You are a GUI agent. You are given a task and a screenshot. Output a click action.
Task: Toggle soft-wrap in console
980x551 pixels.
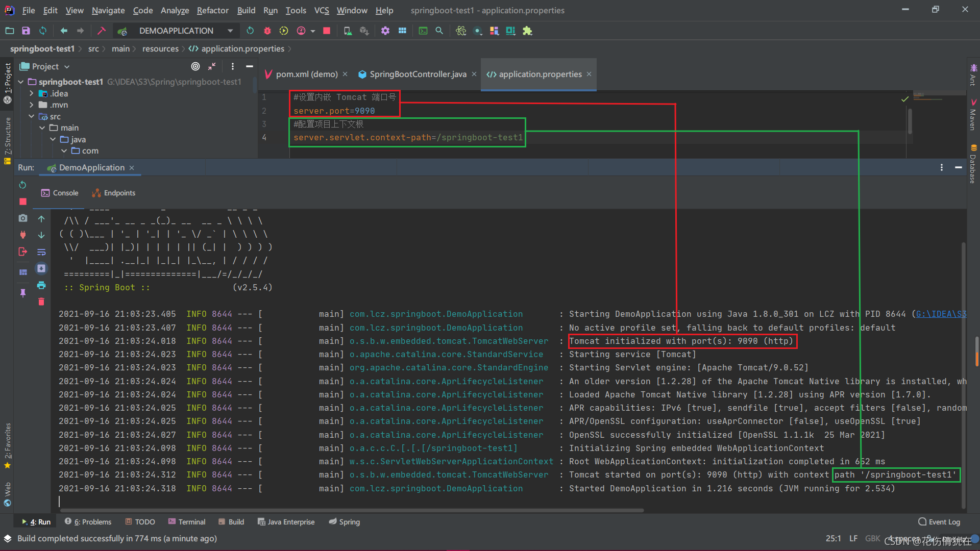[41, 252]
